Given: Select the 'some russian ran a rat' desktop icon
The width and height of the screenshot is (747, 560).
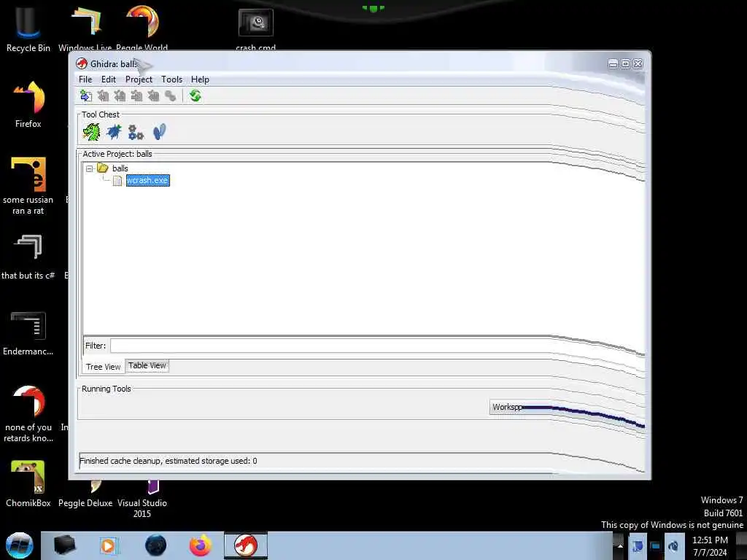Looking at the screenshot, I should 28,187.
